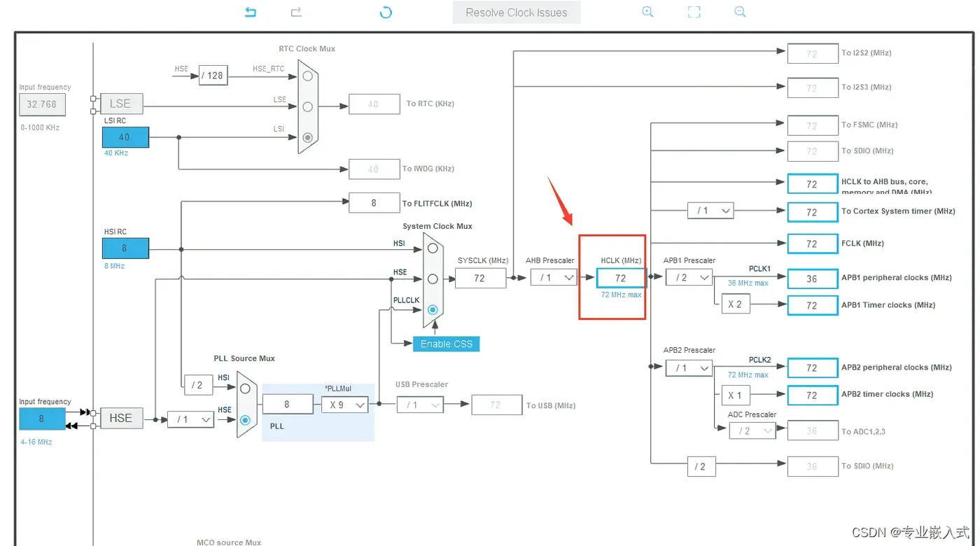Select HSI on System Clock Mux
This screenshot has height=546, width=980.
click(433, 248)
